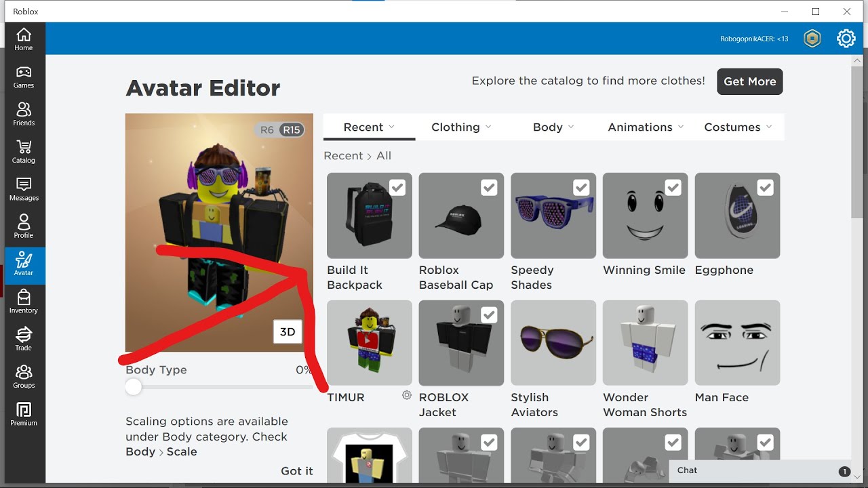Screen dimensions: 868x488
Task: Uncheck the Eggphone checkmark
Action: (x=766, y=188)
